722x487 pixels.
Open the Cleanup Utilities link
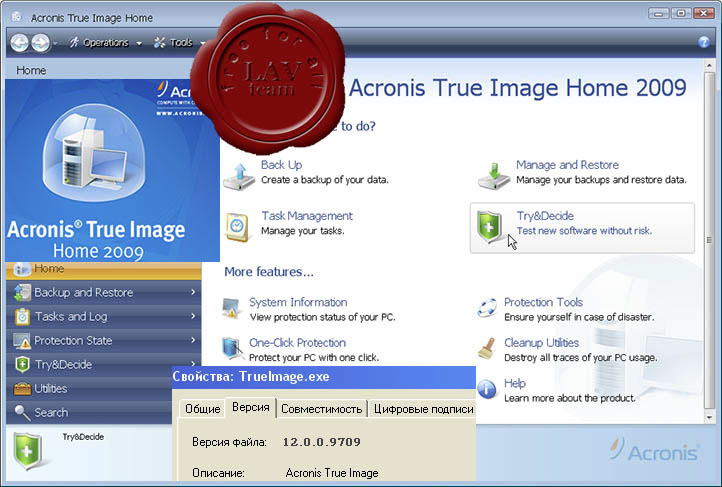tap(542, 343)
